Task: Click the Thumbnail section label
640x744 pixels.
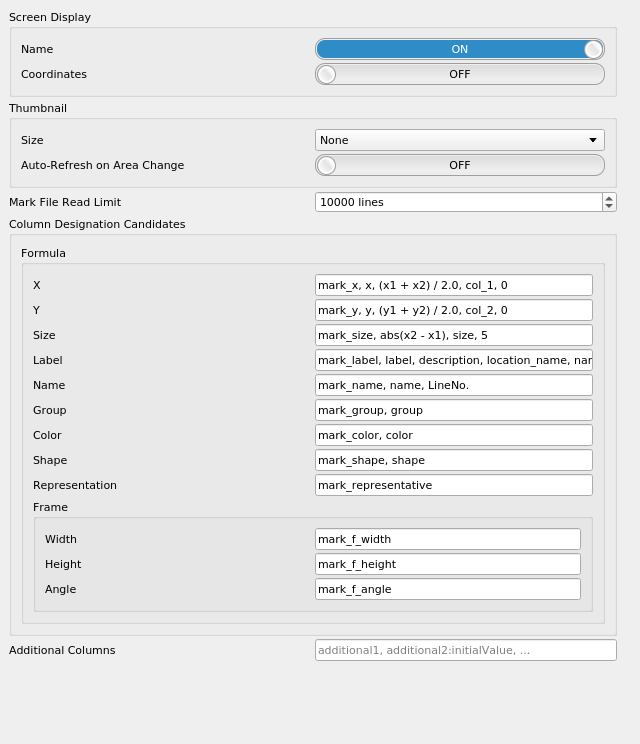Action: click(x=38, y=108)
